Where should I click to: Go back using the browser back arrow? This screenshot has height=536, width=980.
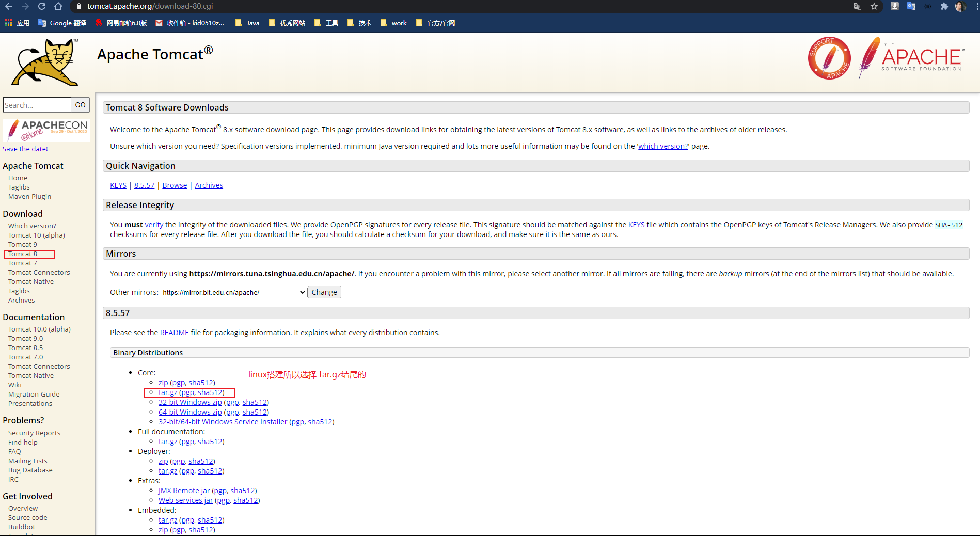9,6
